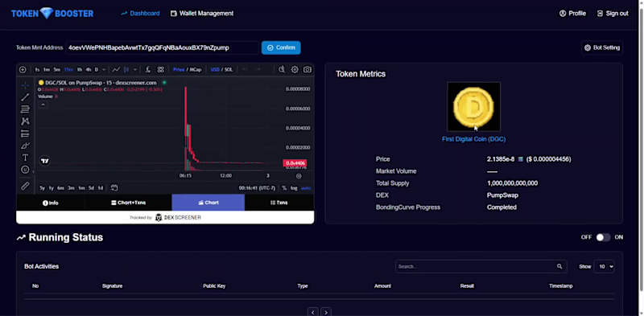
Task: Click the TradingView logo on chart
Action: coord(45,162)
